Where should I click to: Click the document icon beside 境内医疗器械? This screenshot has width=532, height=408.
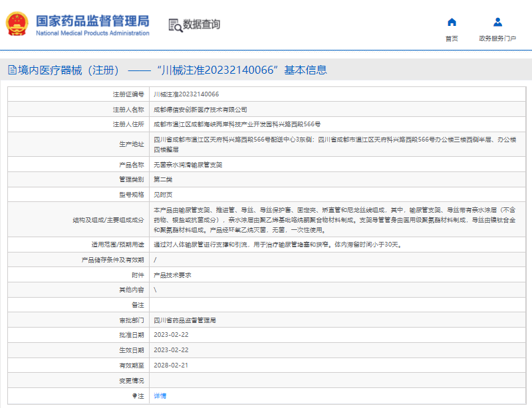(x=12, y=70)
